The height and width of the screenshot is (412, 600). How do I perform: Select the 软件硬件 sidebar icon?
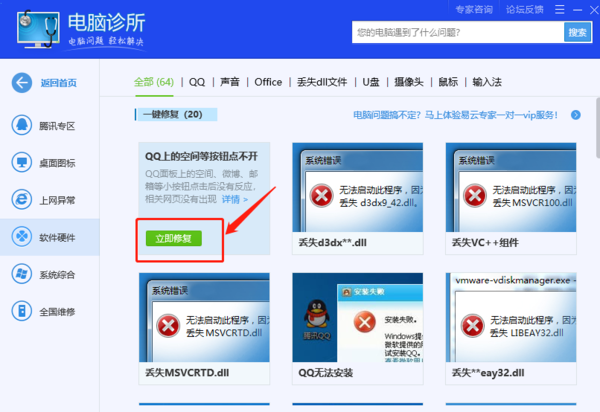tap(22, 237)
